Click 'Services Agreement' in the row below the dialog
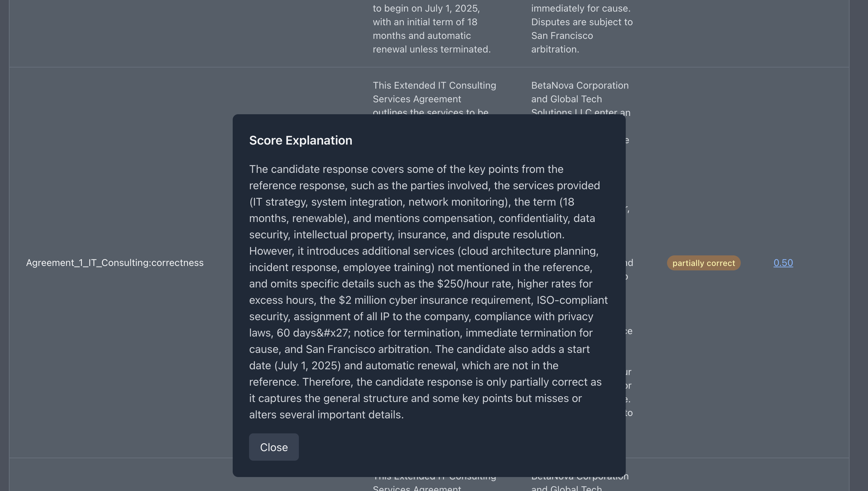 tap(417, 488)
